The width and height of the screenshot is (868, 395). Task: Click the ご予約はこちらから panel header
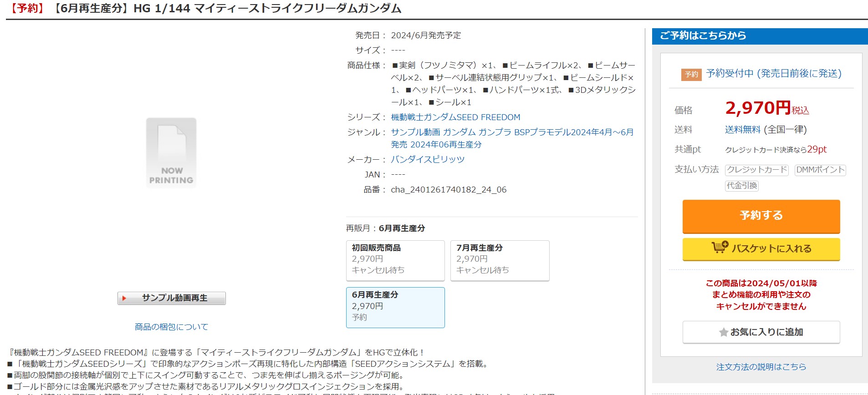pyautogui.click(x=760, y=36)
